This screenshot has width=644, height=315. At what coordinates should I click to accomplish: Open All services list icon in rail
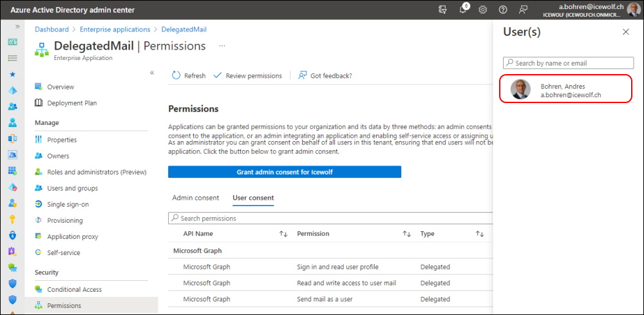click(13, 58)
